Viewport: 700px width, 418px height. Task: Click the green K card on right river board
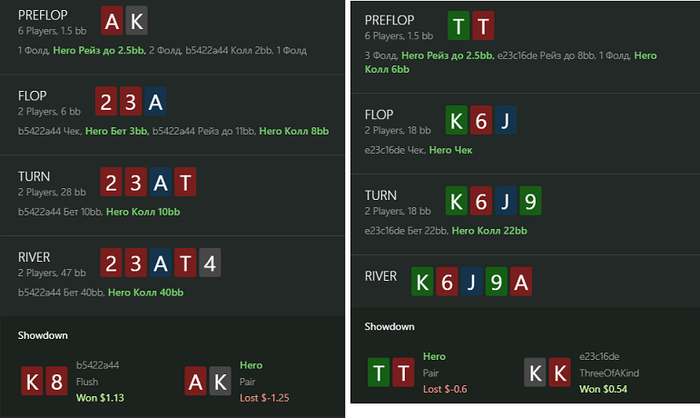(x=424, y=281)
